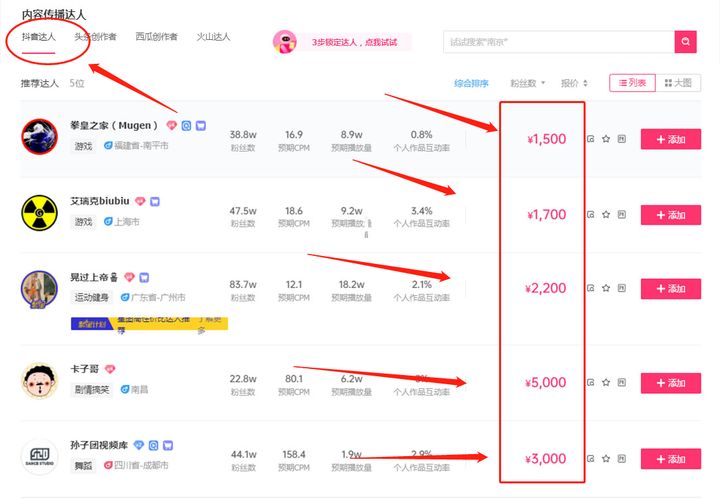This screenshot has width=720, height=500.
Task: Favorite 拳皇之家 with star icon
Action: click(605, 139)
